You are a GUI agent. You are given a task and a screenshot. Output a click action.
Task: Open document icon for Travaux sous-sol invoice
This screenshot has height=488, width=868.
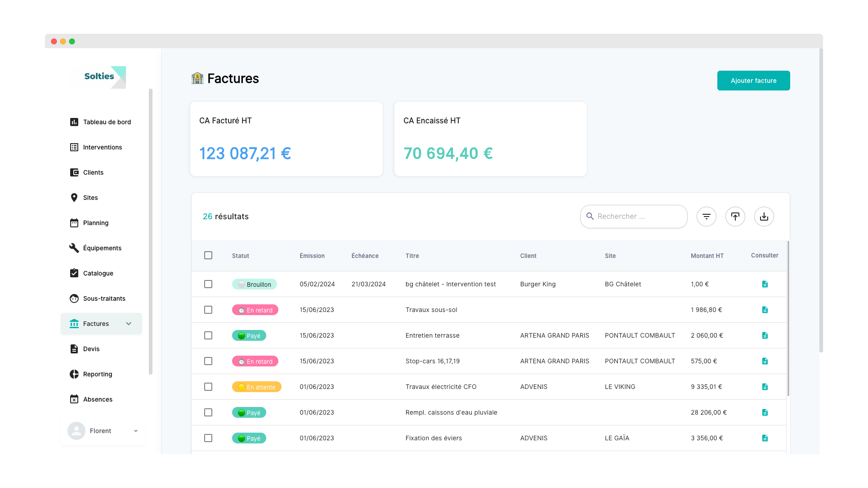(765, 310)
